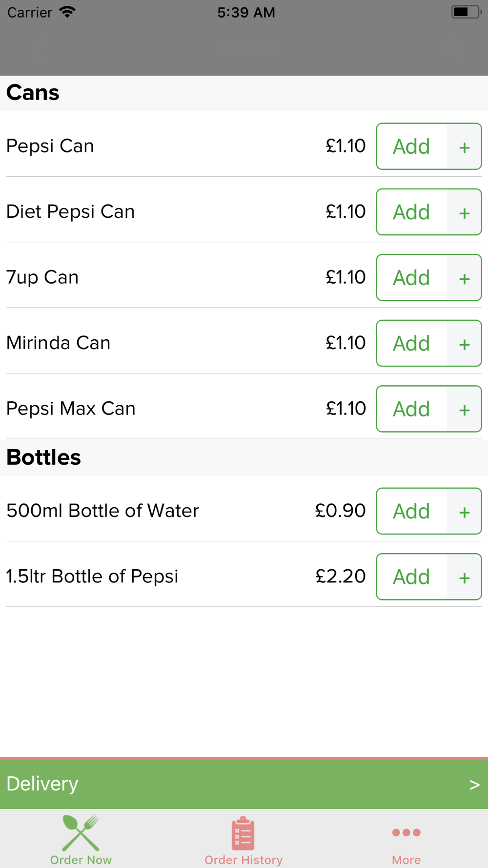The height and width of the screenshot is (868, 488).
Task: Tap the plus icon for 7up Can
Action: click(464, 278)
